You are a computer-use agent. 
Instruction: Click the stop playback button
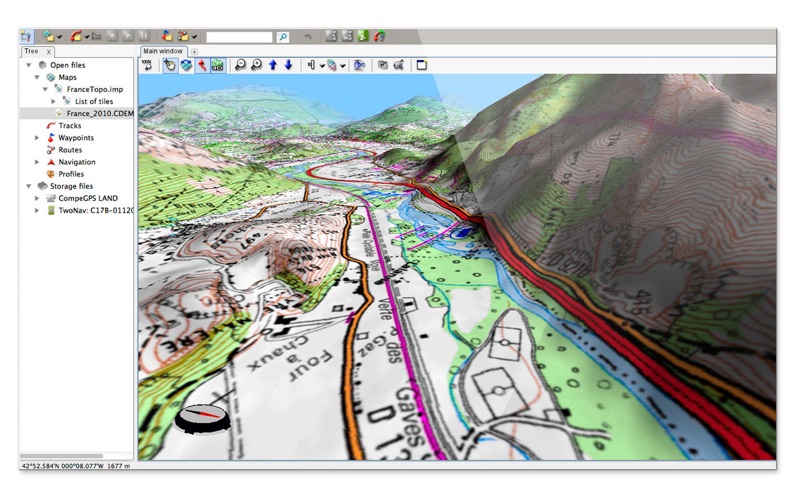click(x=112, y=36)
